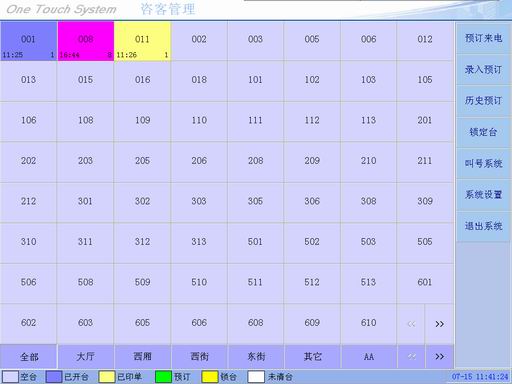Open 系统设置 system settings
Screen dimensions: 512x384
tap(483, 195)
